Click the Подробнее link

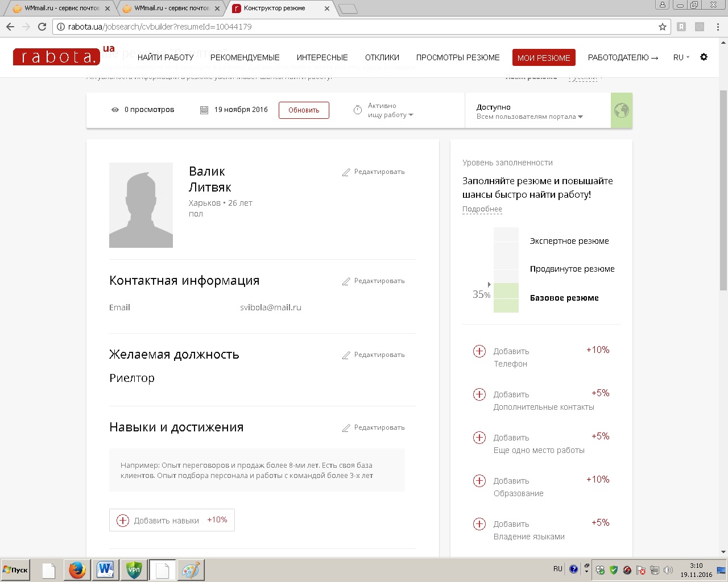(482, 209)
